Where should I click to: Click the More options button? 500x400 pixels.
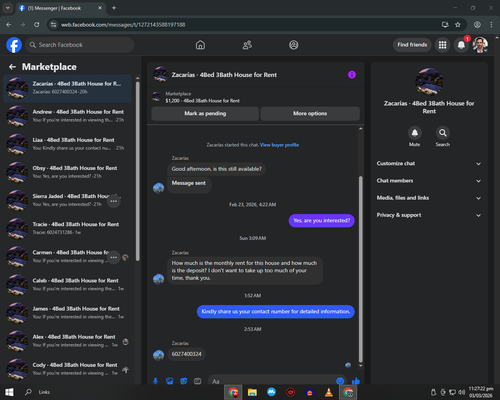310,114
